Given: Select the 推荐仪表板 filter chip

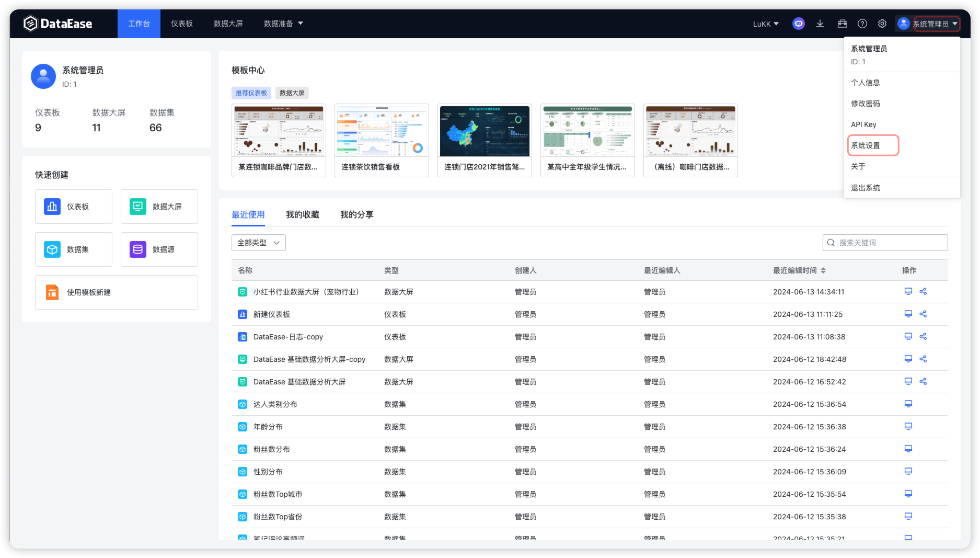Looking at the screenshot, I should pyautogui.click(x=251, y=93).
